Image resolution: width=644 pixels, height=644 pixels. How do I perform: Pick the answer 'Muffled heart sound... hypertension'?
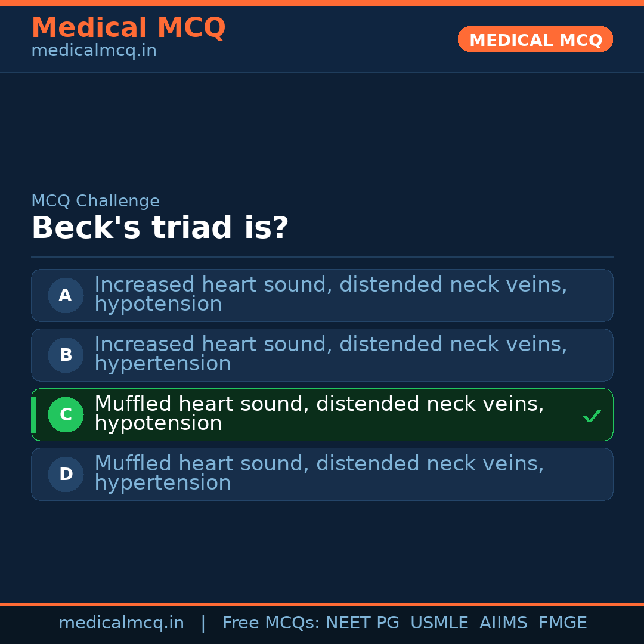pos(319,473)
